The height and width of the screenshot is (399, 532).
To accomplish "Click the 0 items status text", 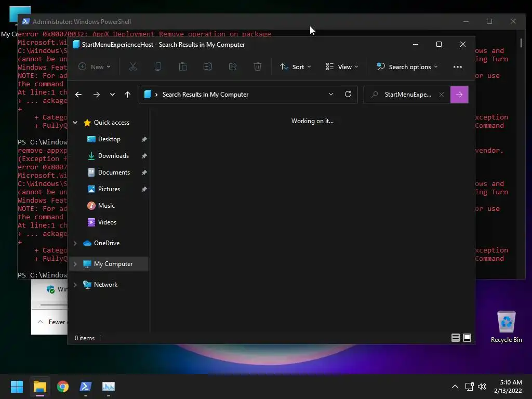I will click(85, 338).
